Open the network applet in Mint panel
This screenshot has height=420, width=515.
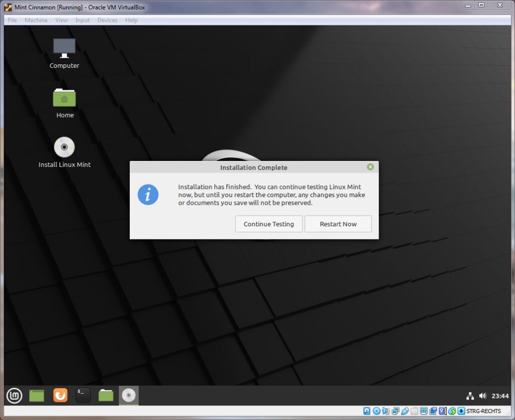pos(470,396)
